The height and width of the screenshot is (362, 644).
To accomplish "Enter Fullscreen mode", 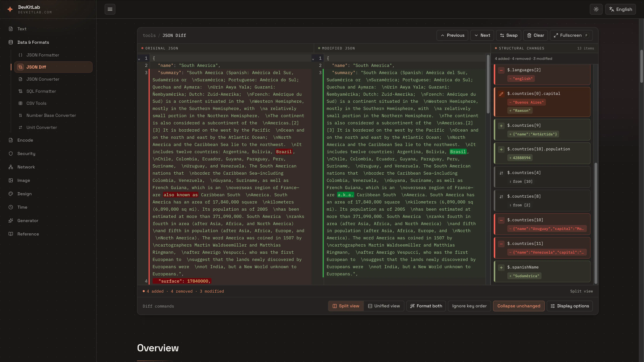I will [x=571, y=36].
